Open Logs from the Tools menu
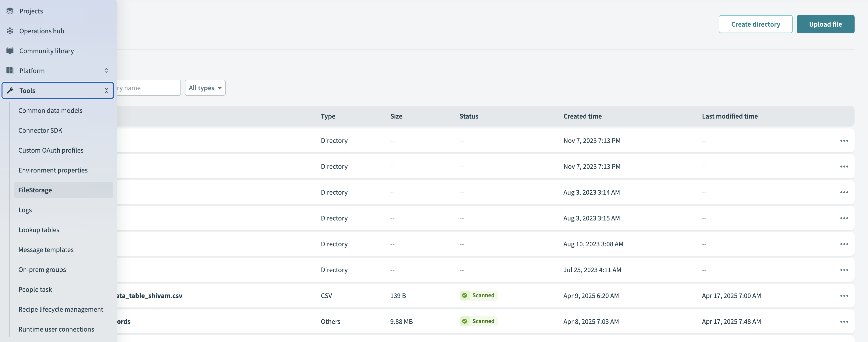This screenshot has width=868, height=342. pos(25,210)
